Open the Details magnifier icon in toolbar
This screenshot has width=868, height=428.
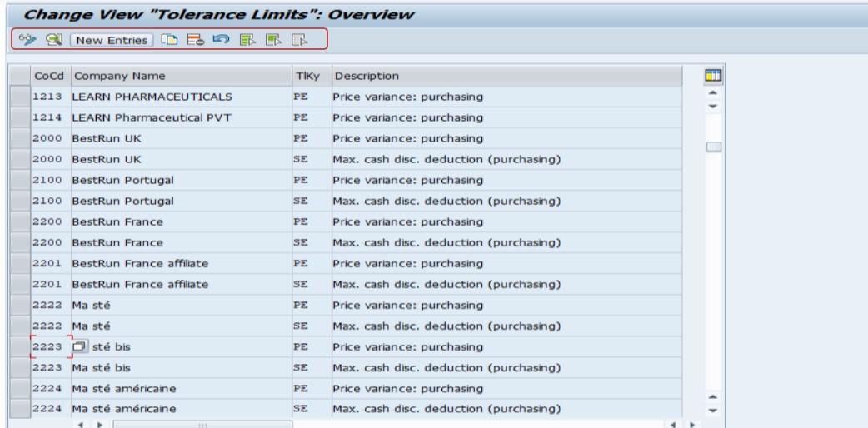[53, 40]
